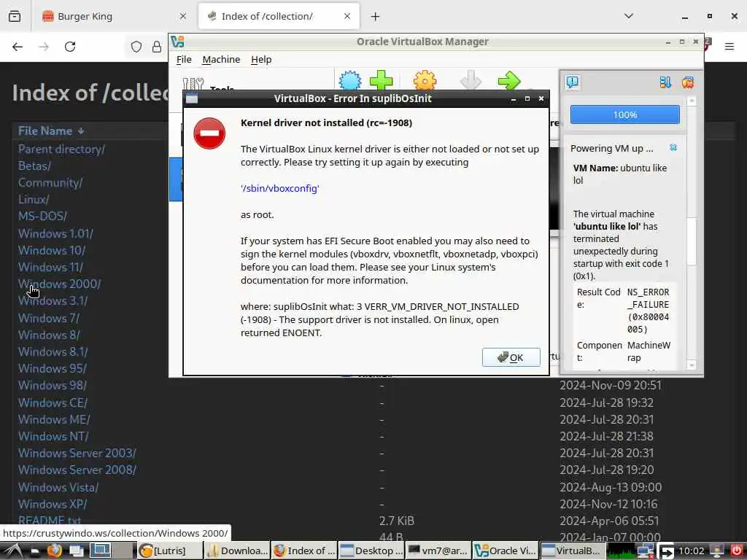Click the '/sbin/vboxconfig' link in dialog
The height and width of the screenshot is (560, 747).
pos(279,188)
